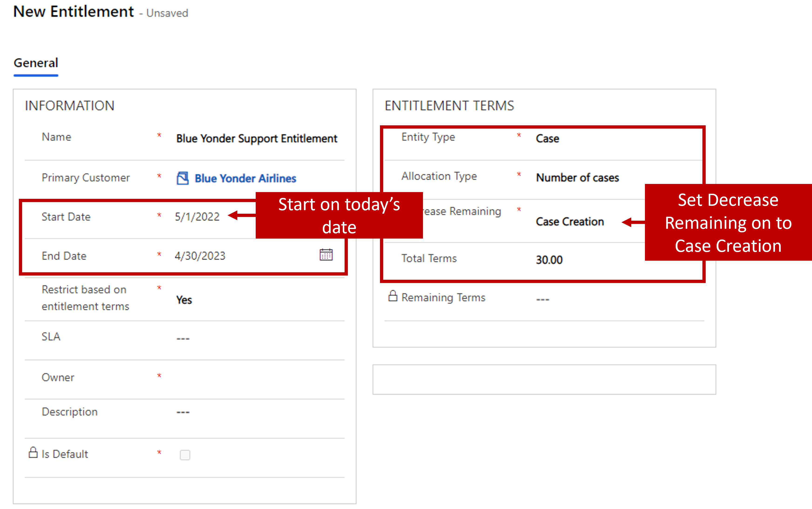812x509 pixels.
Task: Toggle the Is Default checkbox
Action: click(185, 455)
